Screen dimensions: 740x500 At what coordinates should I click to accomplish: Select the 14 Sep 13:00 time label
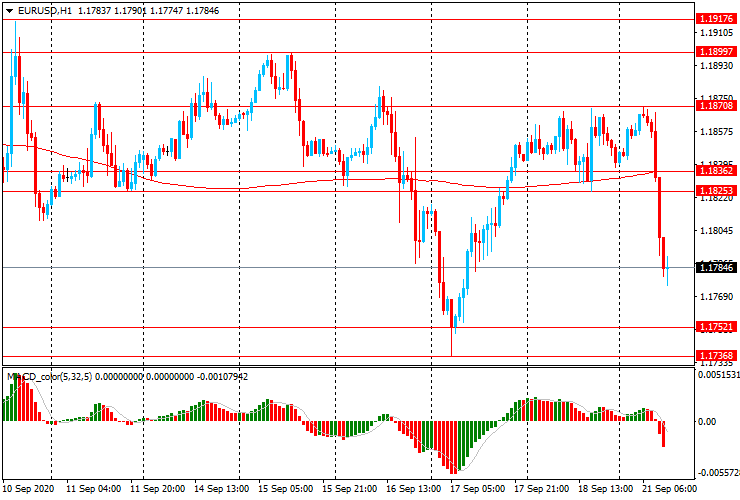click(222, 489)
